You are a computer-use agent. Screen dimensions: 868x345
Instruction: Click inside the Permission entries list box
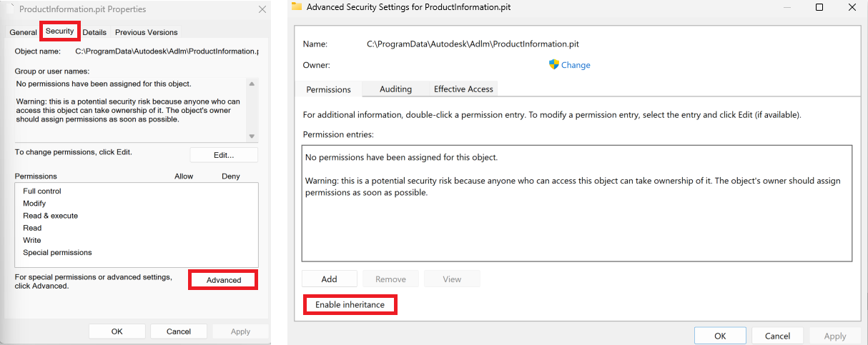point(576,229)
